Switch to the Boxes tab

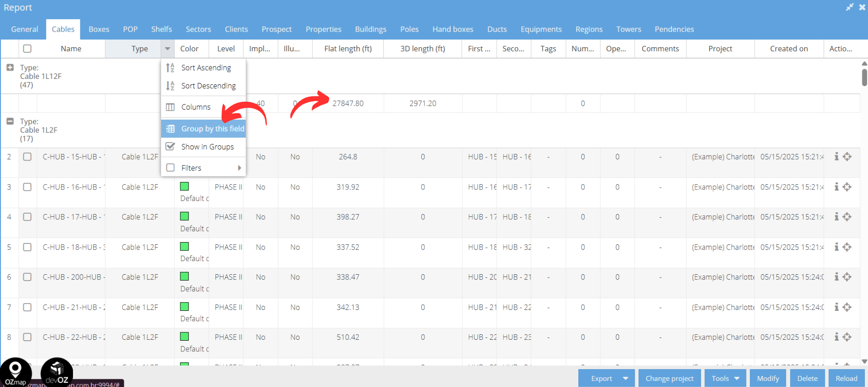tap(99, 29)
